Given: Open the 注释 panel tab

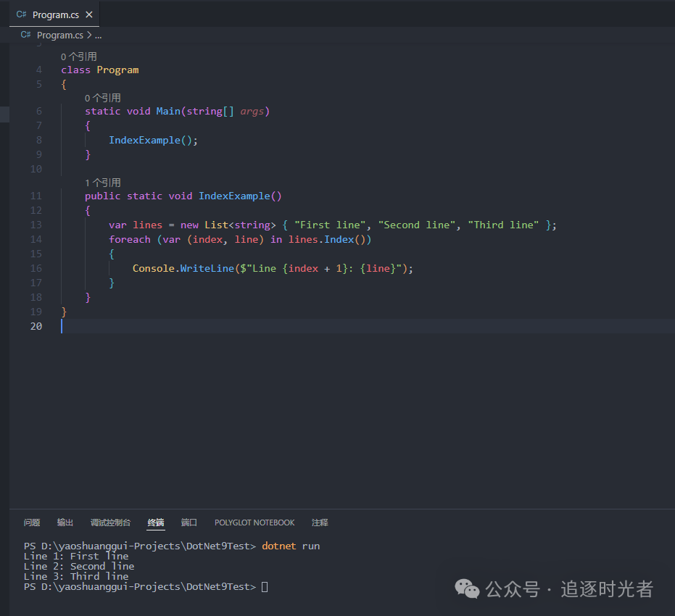Looking at the screenshot, I should pos(320,523).
